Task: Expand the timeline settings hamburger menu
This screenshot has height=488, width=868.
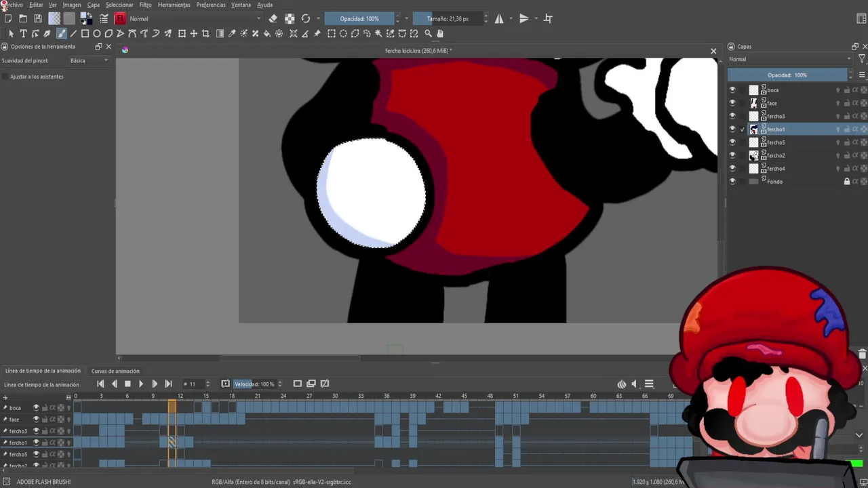Action: (x=649, y=384)
